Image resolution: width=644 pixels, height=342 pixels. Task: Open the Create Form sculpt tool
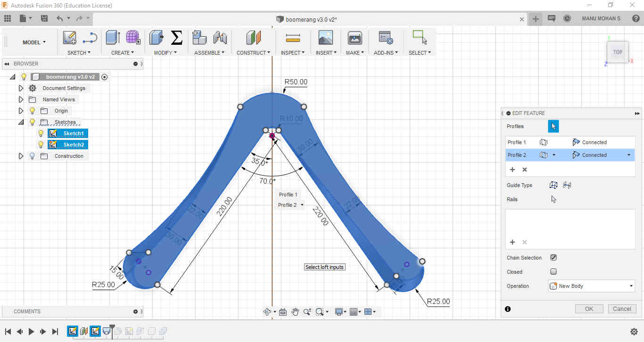point(133,38)
